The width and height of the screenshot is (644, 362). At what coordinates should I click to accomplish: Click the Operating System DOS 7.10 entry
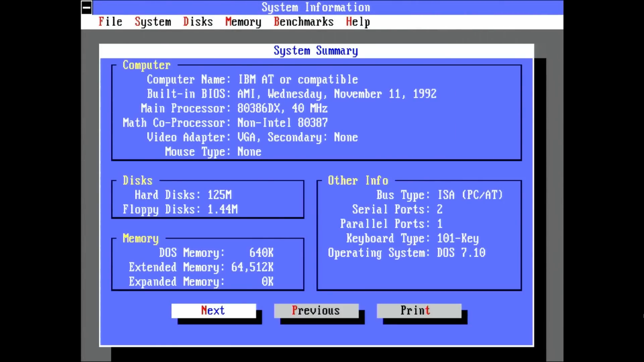coord(407,253)
